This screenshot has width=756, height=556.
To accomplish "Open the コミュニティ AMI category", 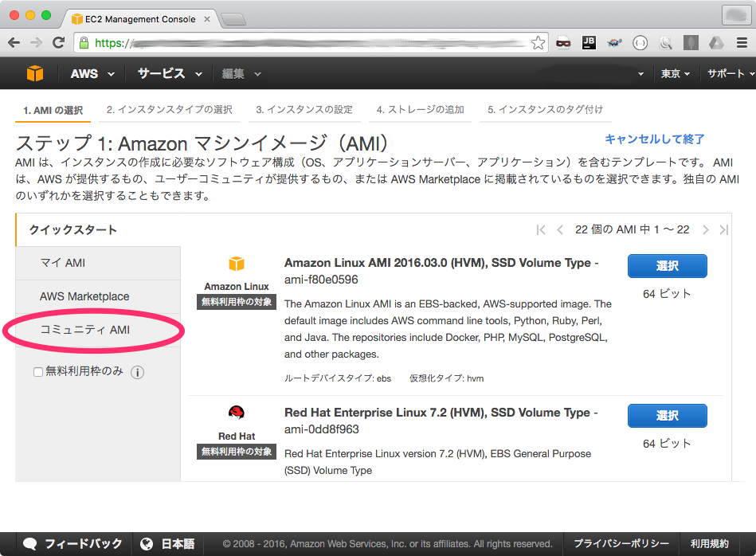I will [x=98, y=330].
